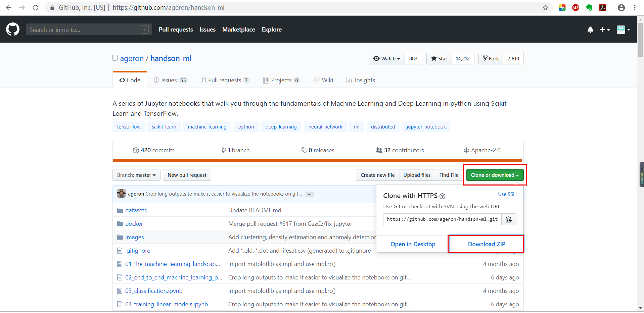The image size is (644, 313).
Task: Open the 883 watchers count
Action: 413,59
